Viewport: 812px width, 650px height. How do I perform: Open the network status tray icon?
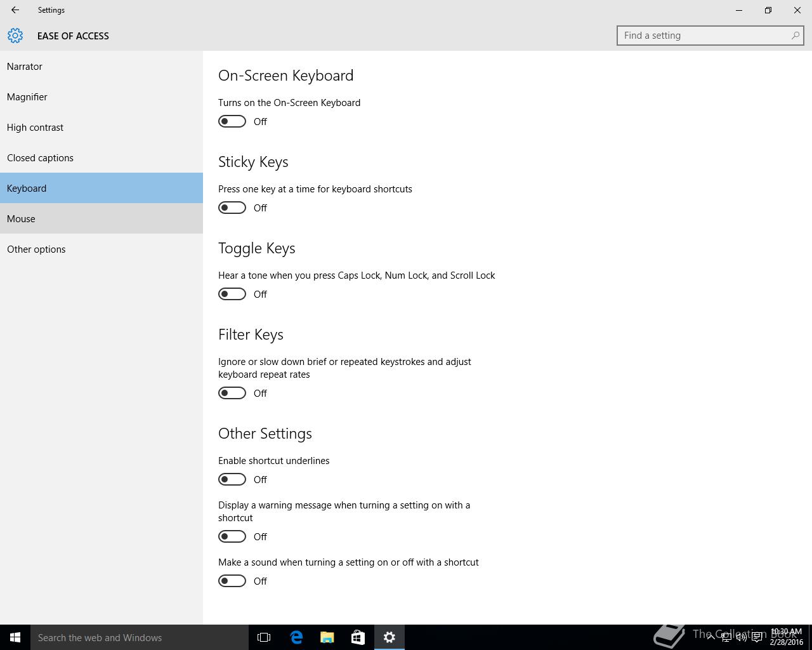[726, 637]
